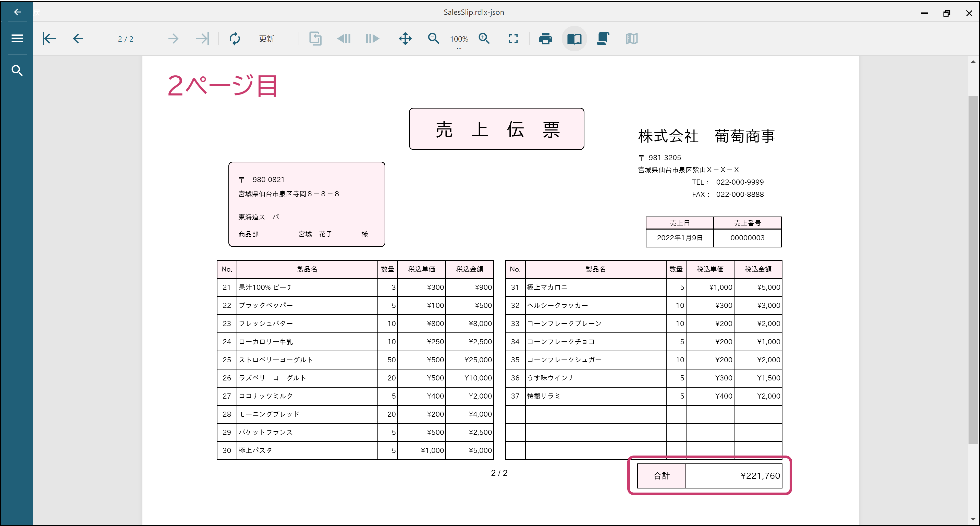This screenshot has height=526, width=980.
Task: Go to next page arrow
Action: pos(173,39)
